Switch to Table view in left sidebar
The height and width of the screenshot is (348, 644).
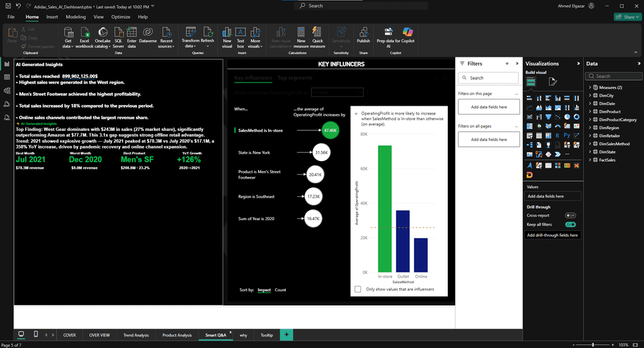click(6, 77)
